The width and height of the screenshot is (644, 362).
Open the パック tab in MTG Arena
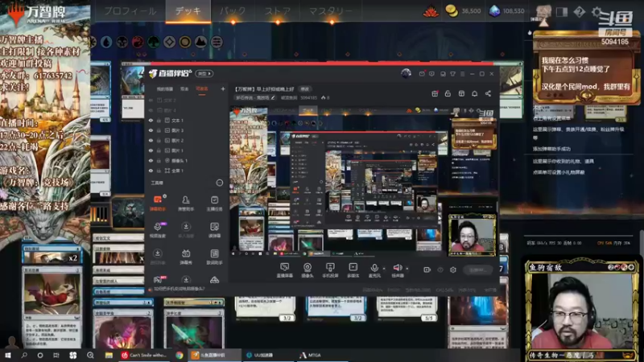pyautogui.click(x=232, y=11)
